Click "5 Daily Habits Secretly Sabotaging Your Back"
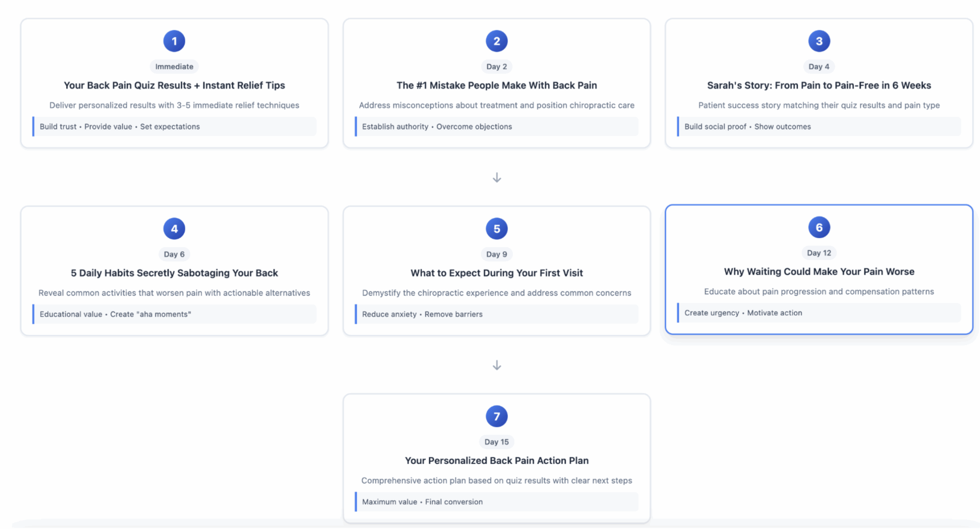Image resolution: width=980 pixels, height=529 pixels. coord(174,273)
